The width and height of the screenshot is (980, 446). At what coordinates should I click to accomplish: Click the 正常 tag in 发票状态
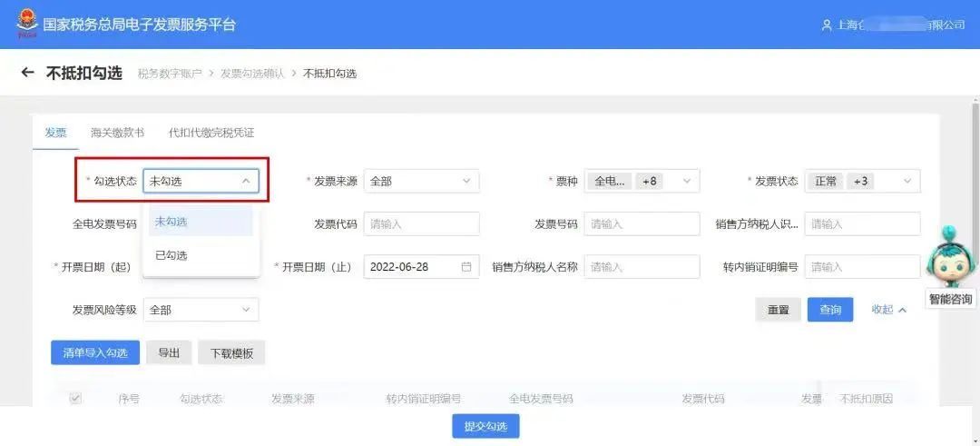click(826, 182)
